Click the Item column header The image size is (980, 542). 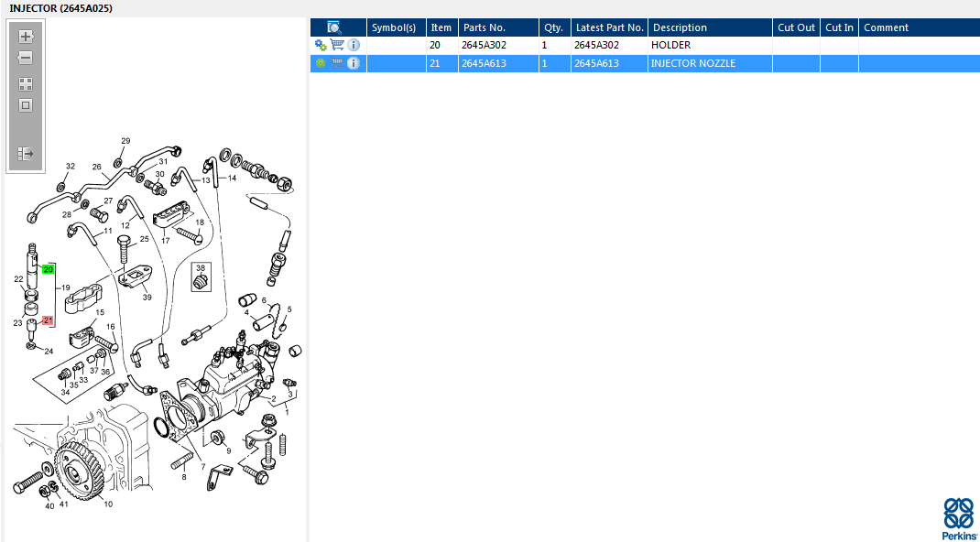441,27
